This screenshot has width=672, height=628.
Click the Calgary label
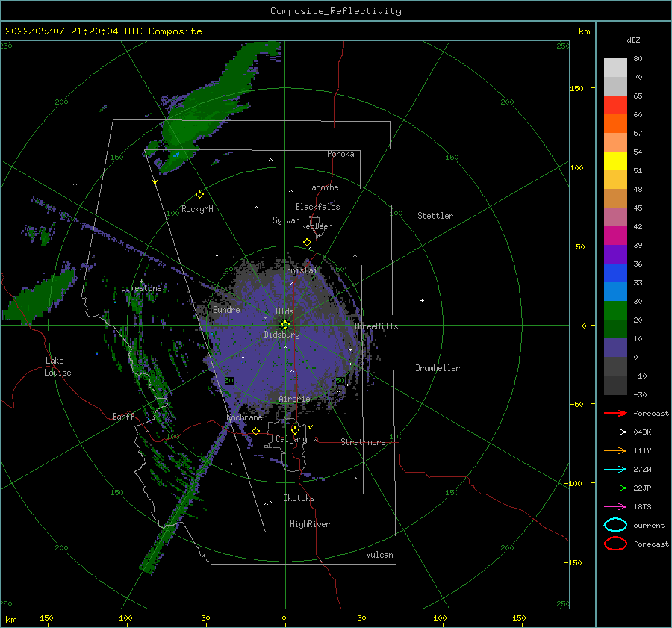291,439
